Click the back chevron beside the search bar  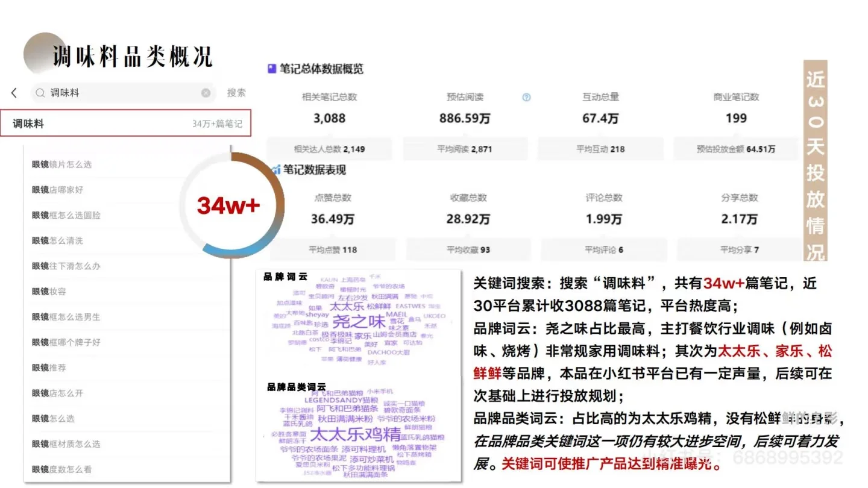click(x=13, y=92)
